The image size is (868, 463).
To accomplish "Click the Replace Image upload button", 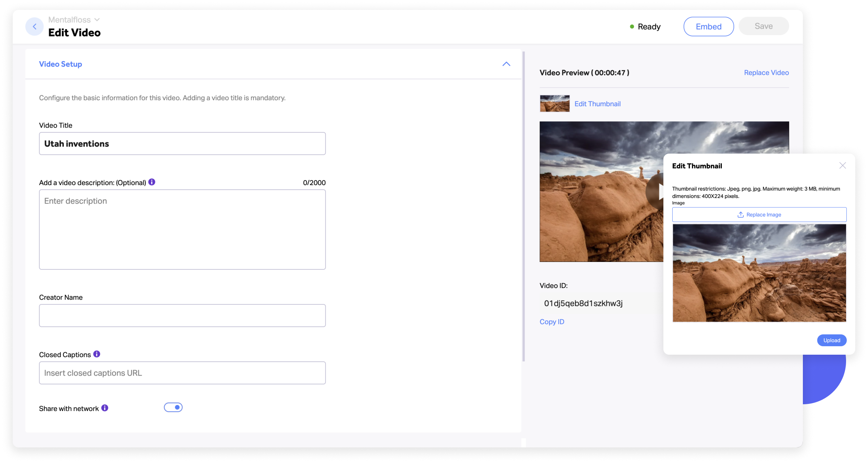I will tap(759, 215).
